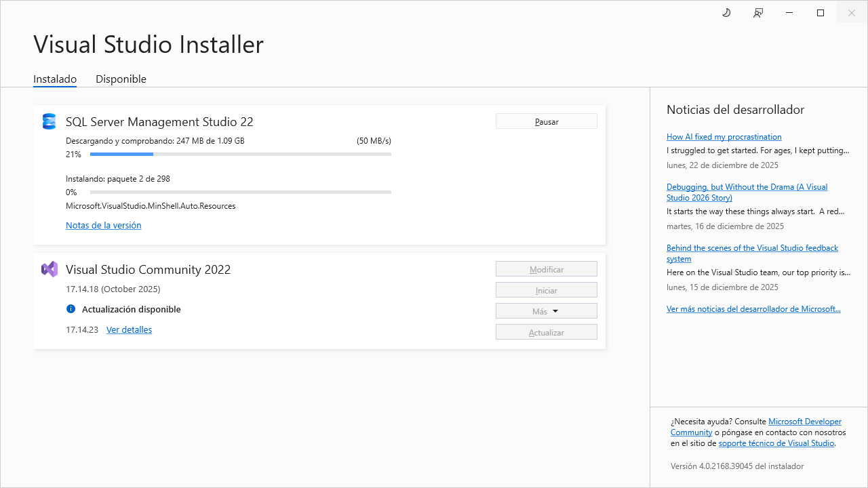The width and height of the screenshot is (868, 488).
Task: Click the Visual Studio Installer heading
Action: pos(149,44)
